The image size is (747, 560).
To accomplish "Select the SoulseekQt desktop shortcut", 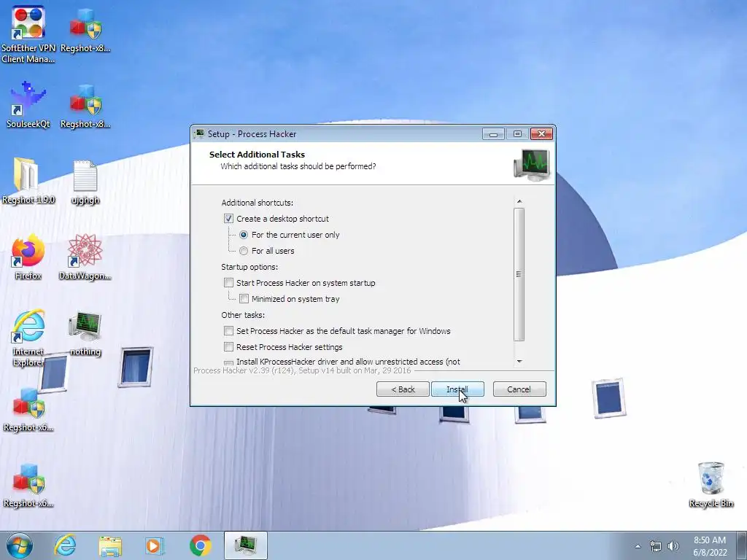I will coord(28,106).
